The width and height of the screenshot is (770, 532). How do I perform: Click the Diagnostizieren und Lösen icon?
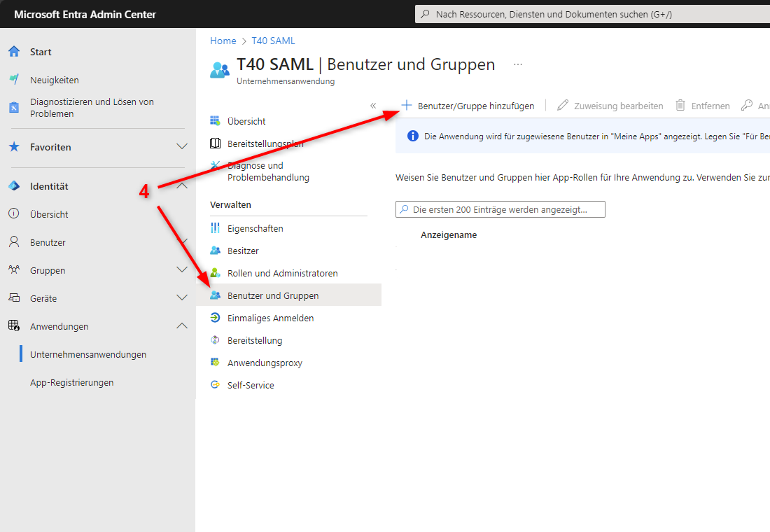14,108
